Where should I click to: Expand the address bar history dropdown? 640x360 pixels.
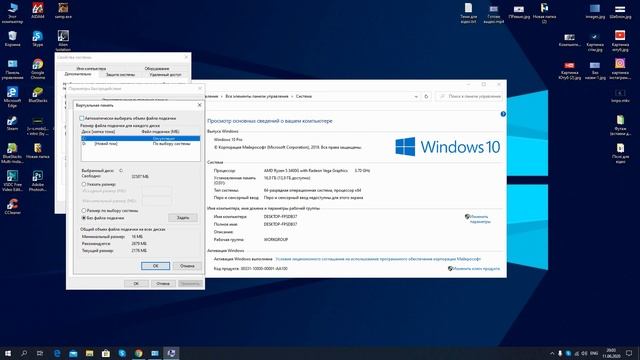(x=416, y=96)
